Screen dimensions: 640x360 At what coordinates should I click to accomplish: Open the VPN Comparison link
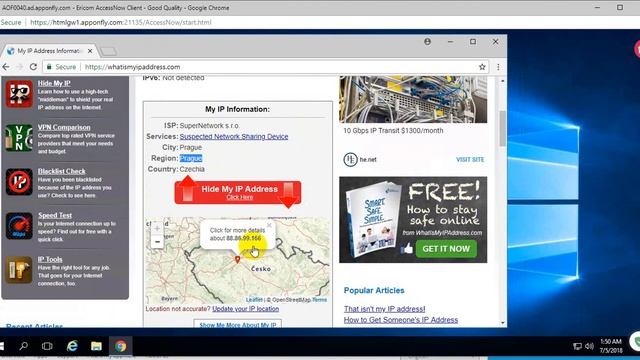coord(64,127)
